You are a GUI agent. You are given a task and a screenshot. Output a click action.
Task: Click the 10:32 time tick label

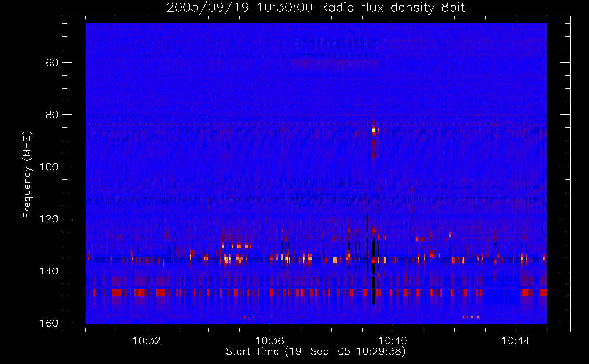[147, 341]
